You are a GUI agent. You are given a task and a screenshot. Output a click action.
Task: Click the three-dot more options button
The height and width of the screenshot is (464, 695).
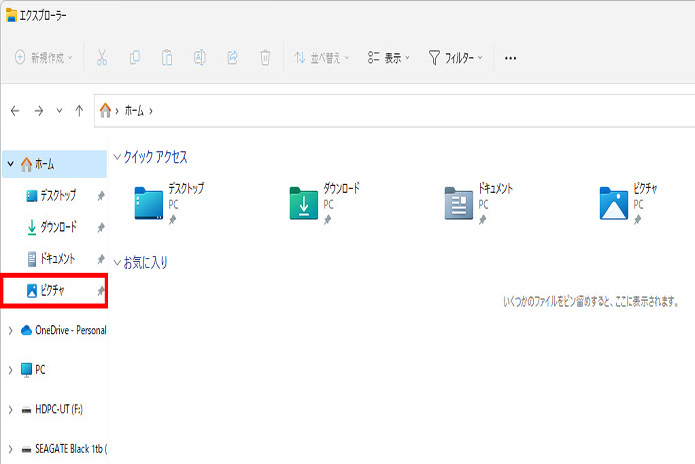pos(511,58)
